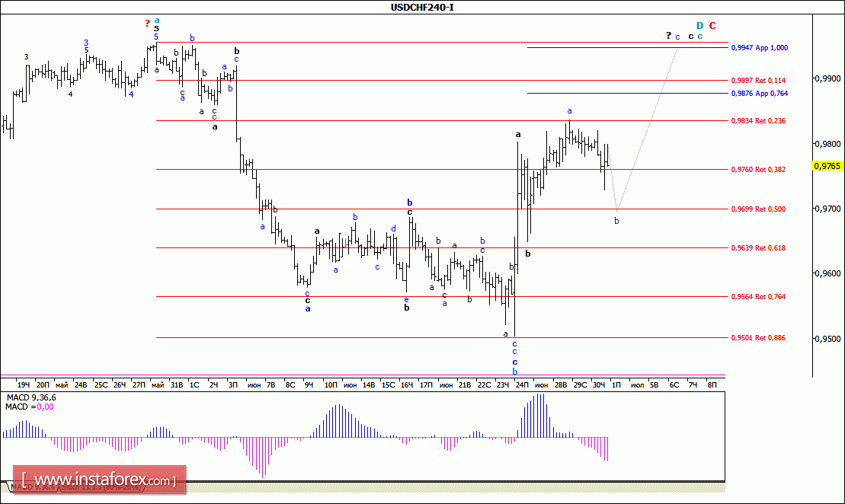
Task: Click the 0,9876 App 0,764 label
Action: 760,94
